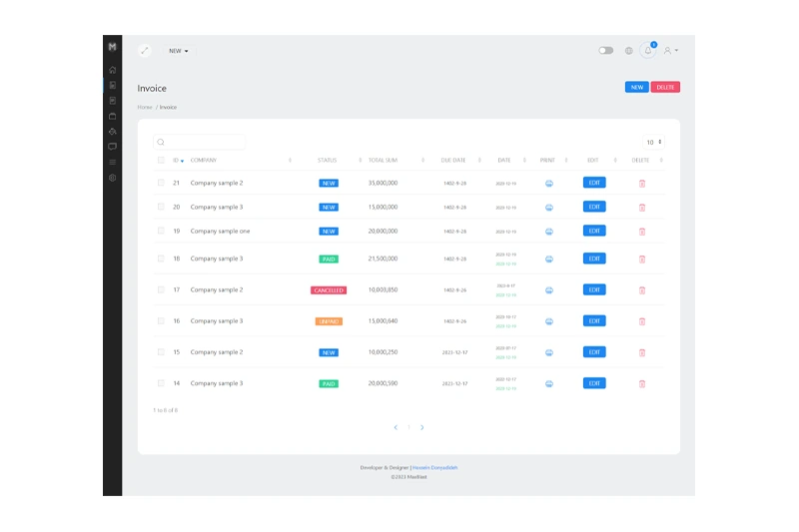Toggle the switch in the top bar
Viewport: 799px width, 532px height.
pyautogui.click(x=605, y=50)
